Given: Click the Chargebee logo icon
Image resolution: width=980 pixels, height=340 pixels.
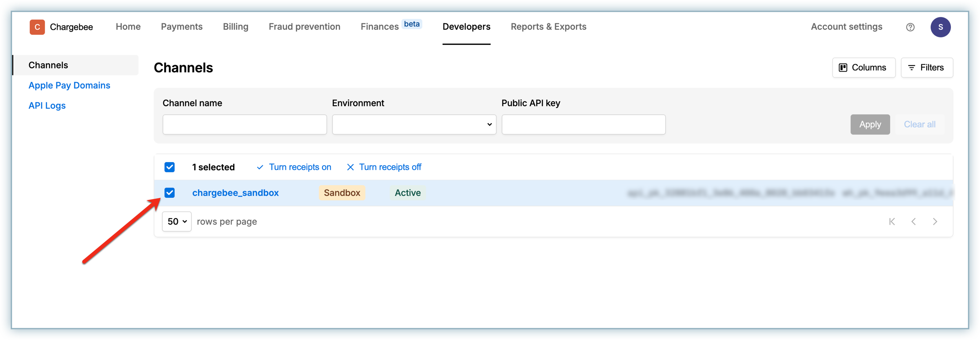Looking at the screenshot, I should [x=37, y=27].
